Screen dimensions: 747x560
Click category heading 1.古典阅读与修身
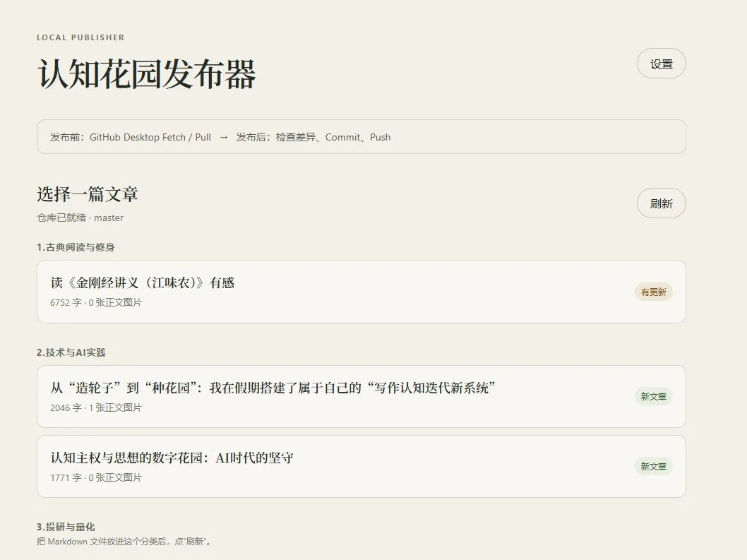tap(76, 247)
